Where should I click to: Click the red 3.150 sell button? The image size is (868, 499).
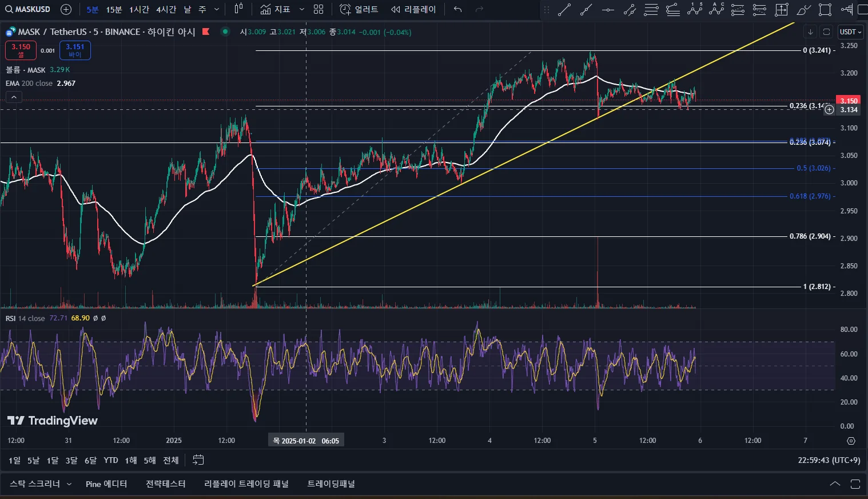point(21,50)
